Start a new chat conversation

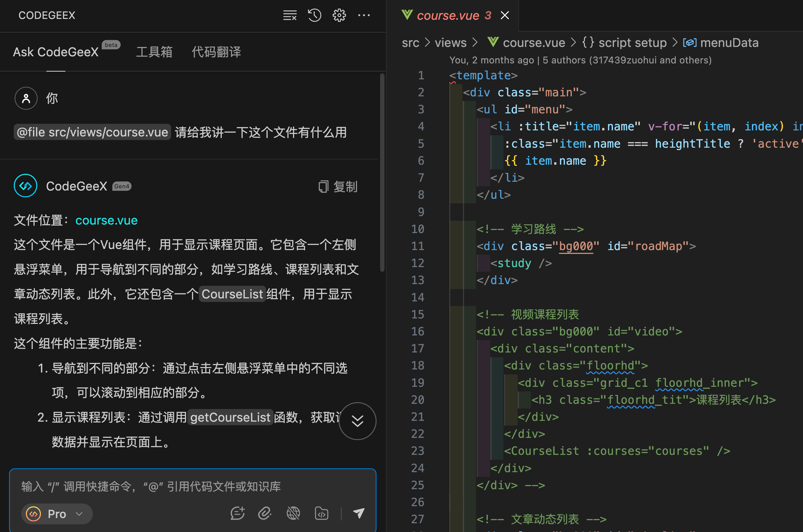[x=237, y=513]
